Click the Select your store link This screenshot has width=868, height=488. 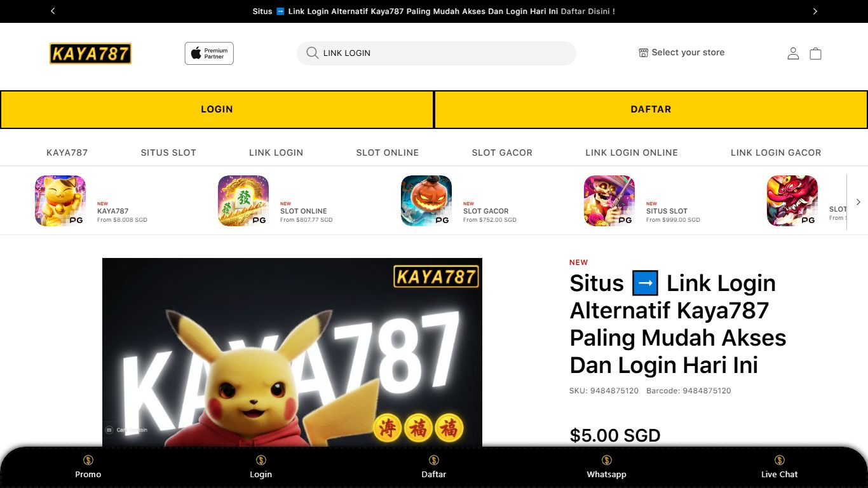(x=682, y=53)
